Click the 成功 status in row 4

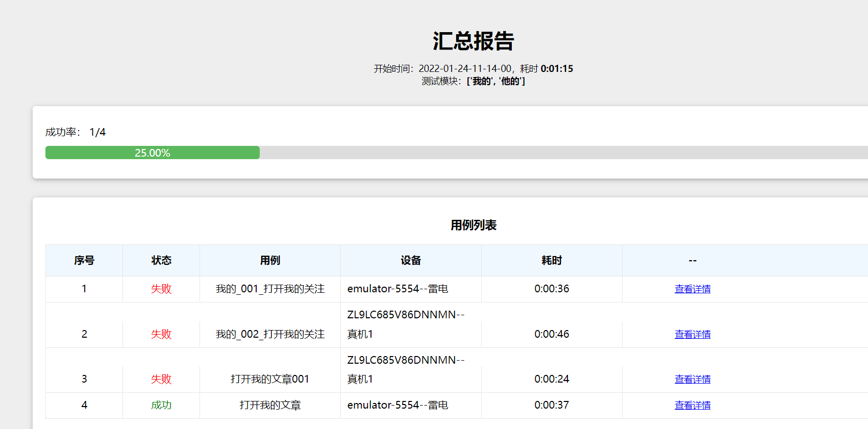pos(161,405)
